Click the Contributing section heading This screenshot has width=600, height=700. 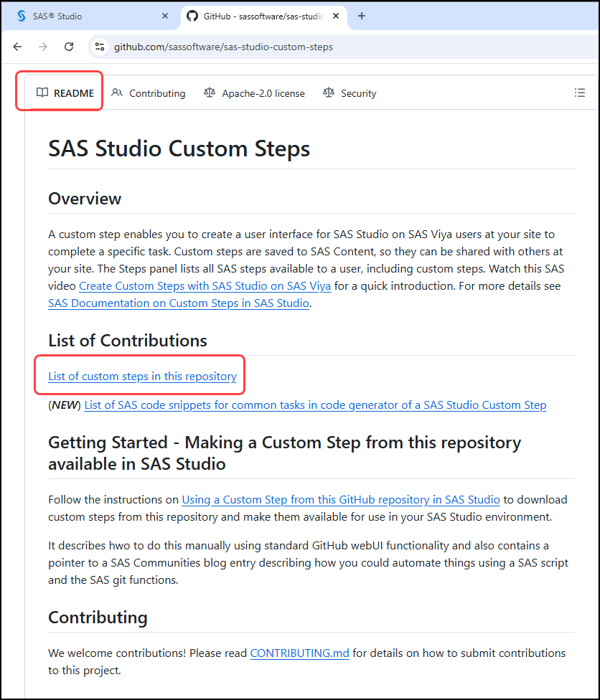point(98,618)
